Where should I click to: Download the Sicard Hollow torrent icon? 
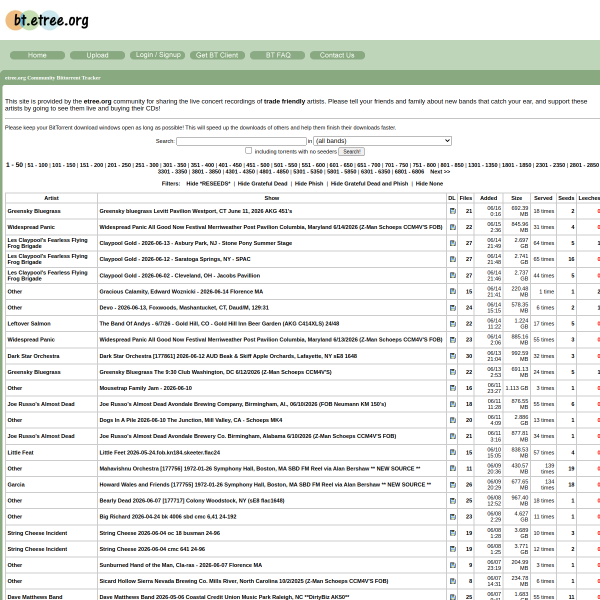coord(453,581)
